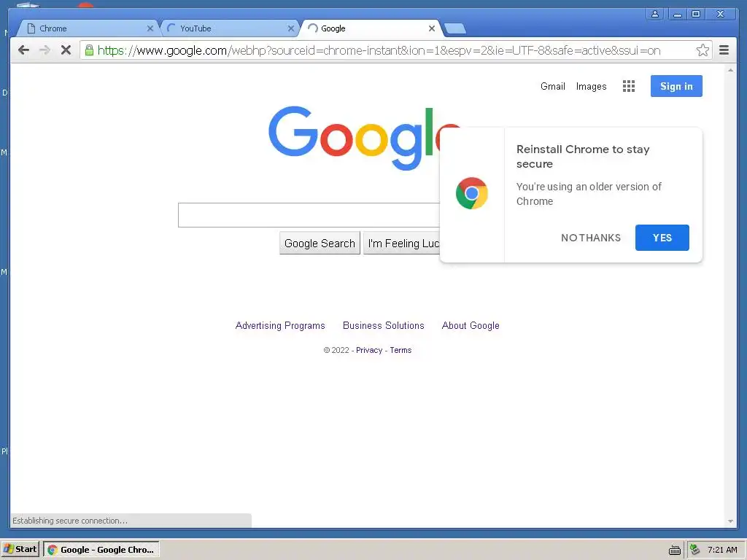
Task: Go back with the browser back arrow
Action: click(x=23, y=50)
